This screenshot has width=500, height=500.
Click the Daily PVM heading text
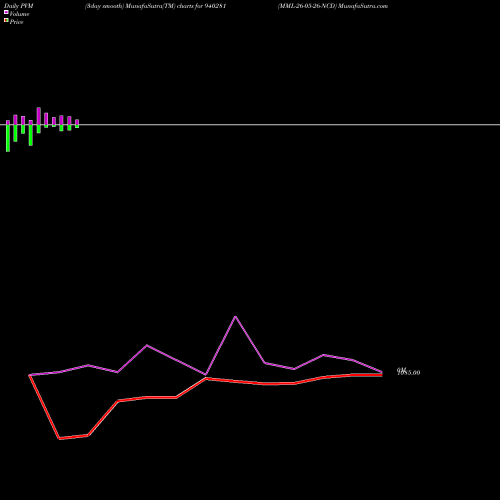(x=19, y=6)
